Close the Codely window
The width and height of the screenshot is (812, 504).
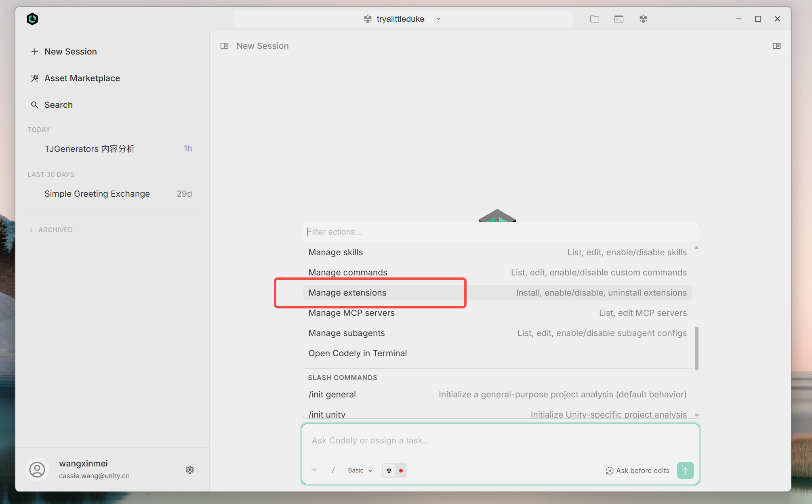coord(777,19)
